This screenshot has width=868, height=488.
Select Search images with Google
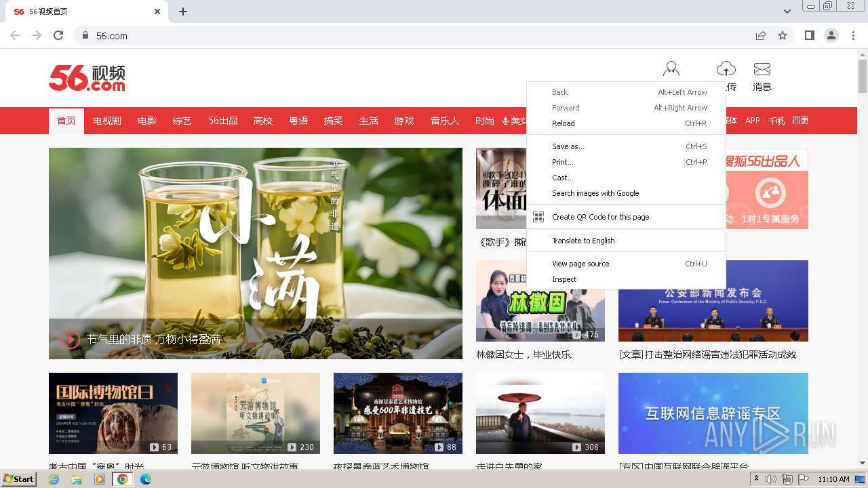tap(626, 193)
